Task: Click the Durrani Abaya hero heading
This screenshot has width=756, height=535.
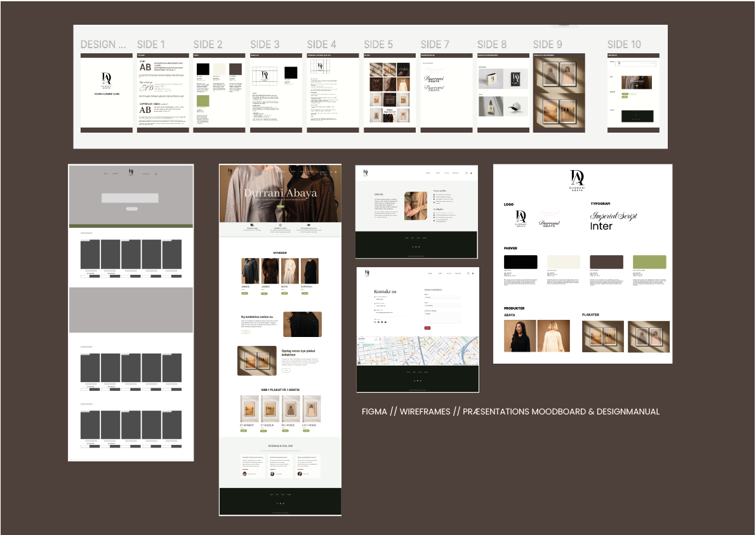Action: (x=280, y=194)
